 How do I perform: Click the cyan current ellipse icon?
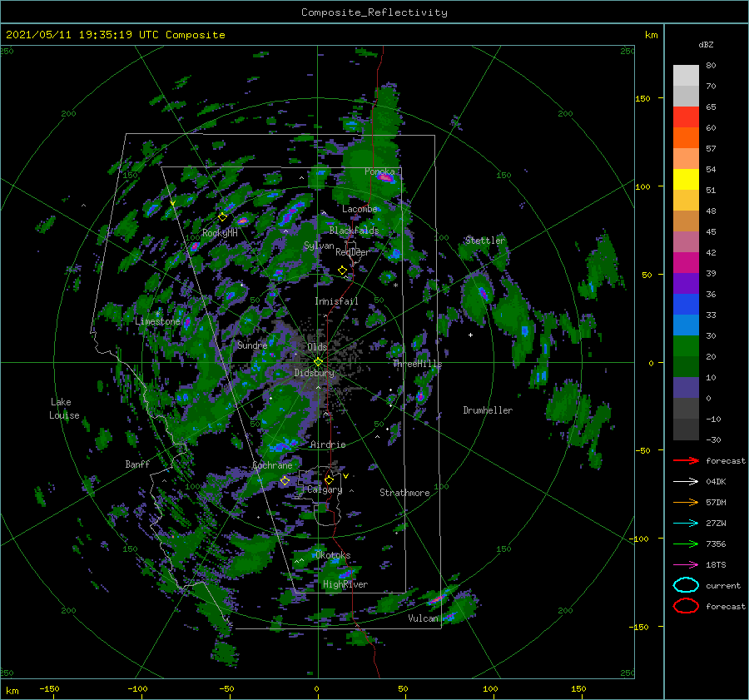686,585
